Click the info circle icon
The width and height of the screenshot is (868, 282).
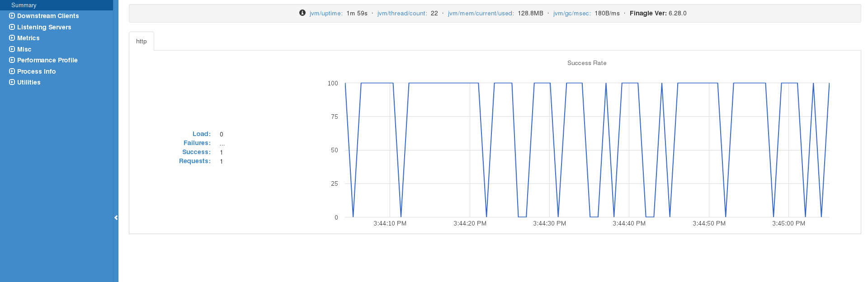click(302, 13)
